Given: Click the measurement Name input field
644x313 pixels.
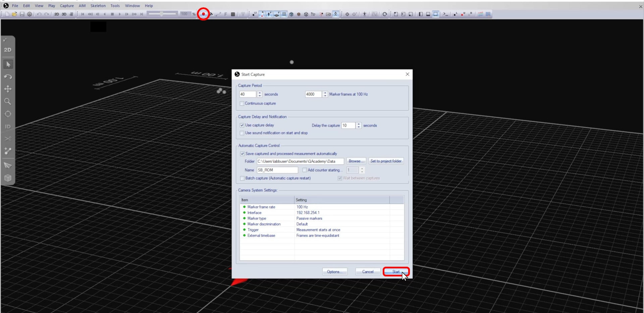Looking at the screenshot, I should click(277, 170).
